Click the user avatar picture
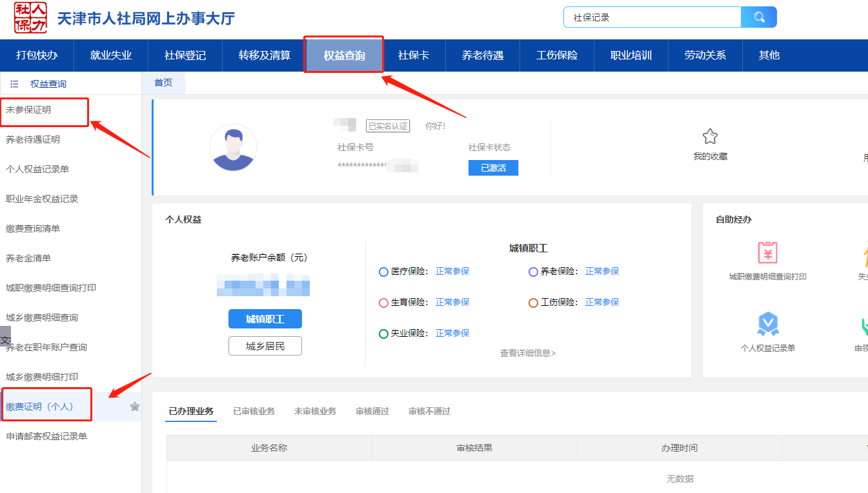 233,148
